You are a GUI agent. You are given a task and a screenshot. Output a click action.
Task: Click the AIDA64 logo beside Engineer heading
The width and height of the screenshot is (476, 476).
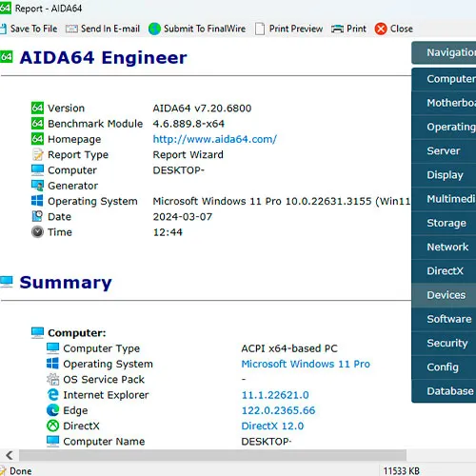(x=6, y=57)
